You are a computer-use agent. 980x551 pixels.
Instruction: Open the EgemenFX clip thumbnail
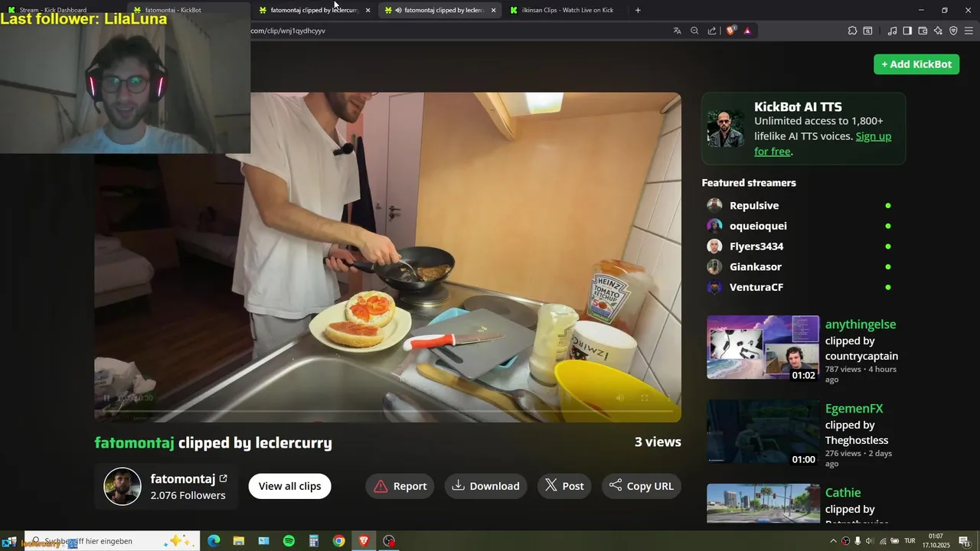pyautogui.click(x=763, y=432)
